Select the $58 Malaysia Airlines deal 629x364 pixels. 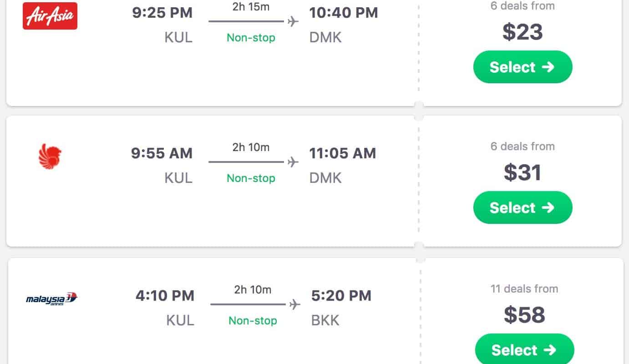[x=524, y=349]
